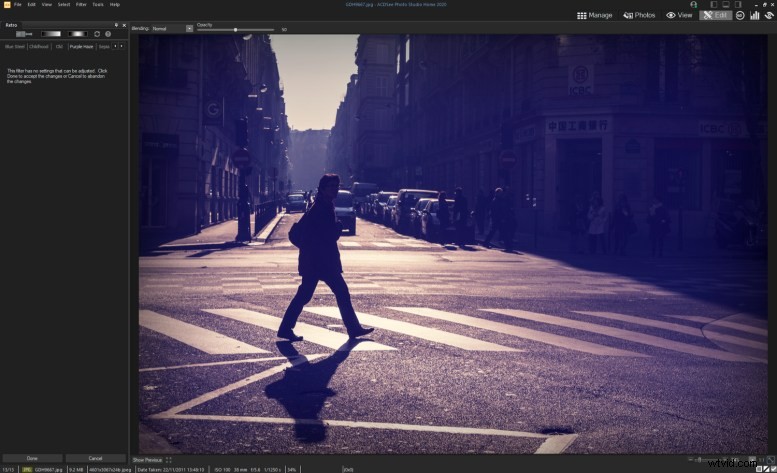Image resolution: width=777 pixels, height=473 pixels.
Task: Open the 365 mode icon
Action: 740,15
